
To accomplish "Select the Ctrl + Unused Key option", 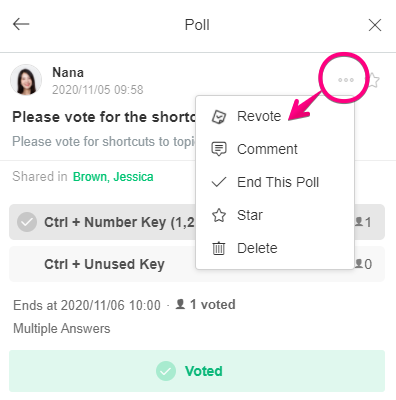I will (197, 264).
